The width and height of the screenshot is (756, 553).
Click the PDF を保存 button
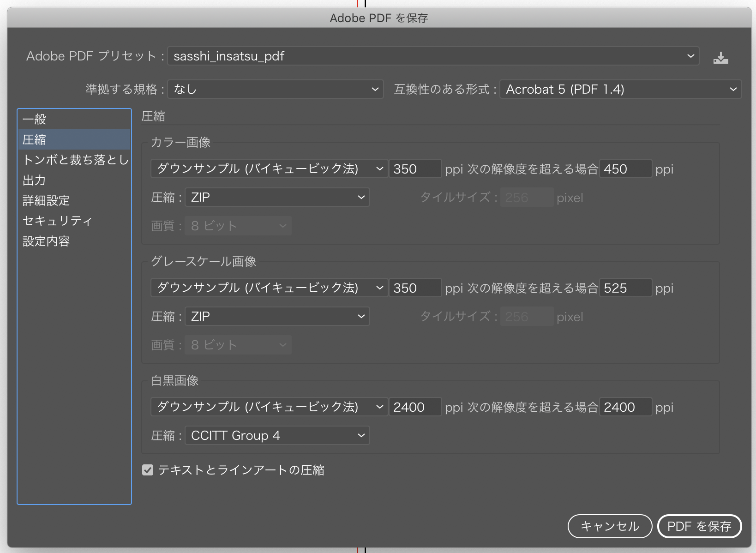tap(699, 526)
